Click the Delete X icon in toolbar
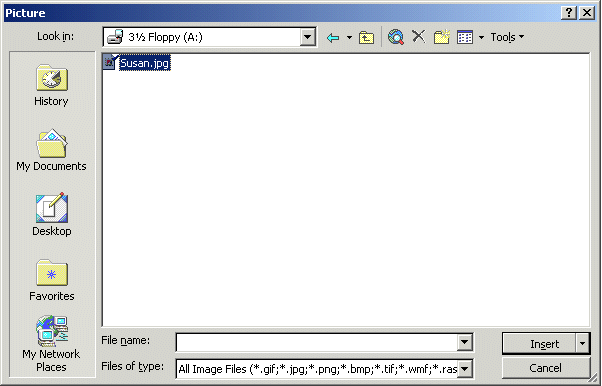 [418, 36]
